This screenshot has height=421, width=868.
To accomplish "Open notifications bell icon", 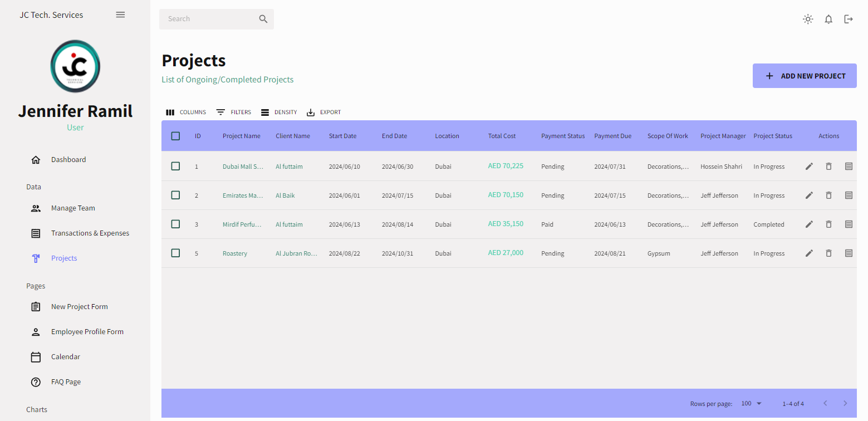I will point(828,19).
